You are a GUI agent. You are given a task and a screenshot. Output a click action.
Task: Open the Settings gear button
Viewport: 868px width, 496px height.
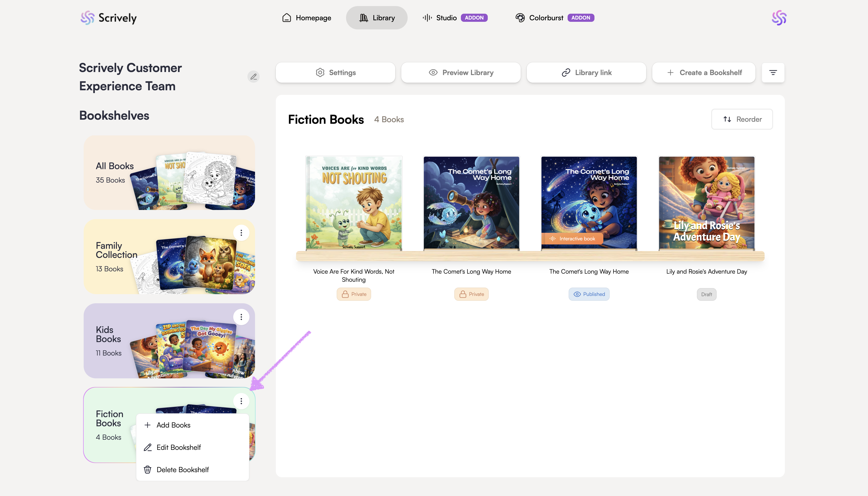[x=335, y=73]
